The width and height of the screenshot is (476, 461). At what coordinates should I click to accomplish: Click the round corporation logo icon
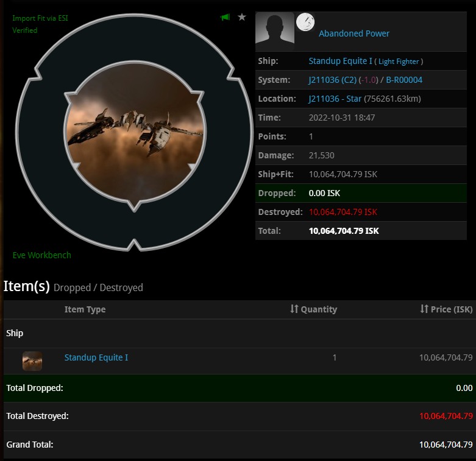coord(305,22)
